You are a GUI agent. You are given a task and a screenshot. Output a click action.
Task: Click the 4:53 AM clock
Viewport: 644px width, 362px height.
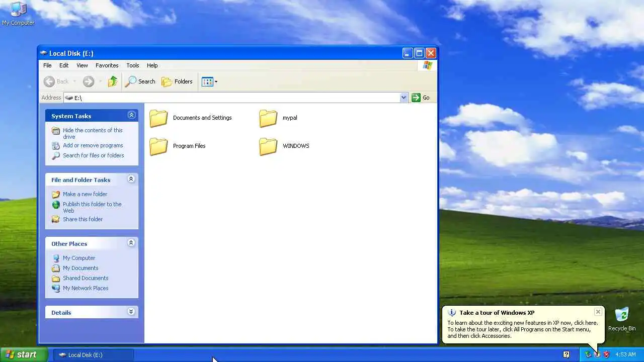pos(625,354)
